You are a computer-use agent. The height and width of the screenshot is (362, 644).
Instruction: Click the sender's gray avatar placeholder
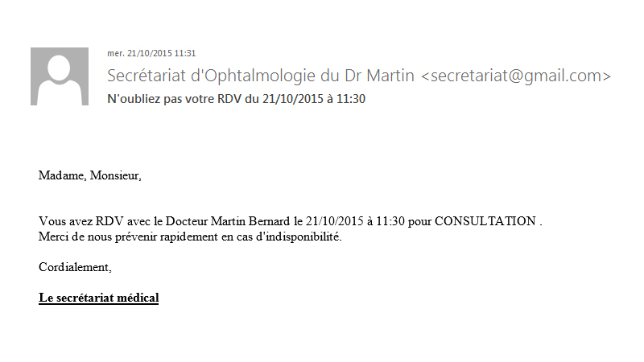60,76
